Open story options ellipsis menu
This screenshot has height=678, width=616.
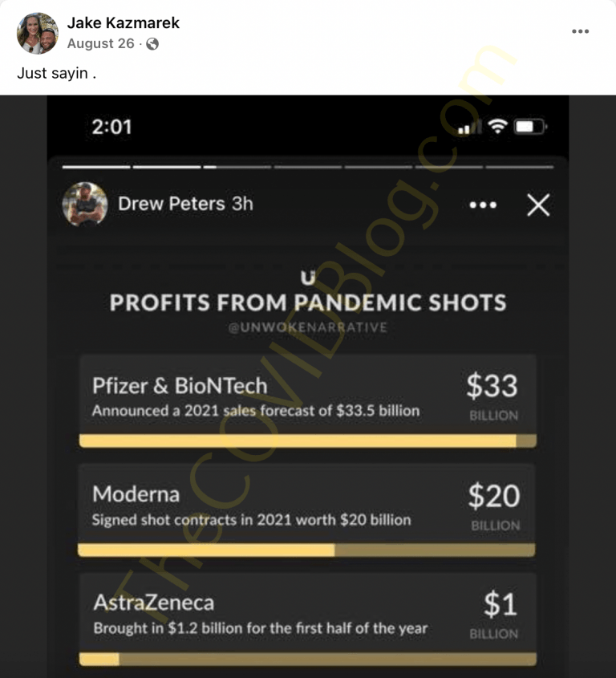click(482, 205)
